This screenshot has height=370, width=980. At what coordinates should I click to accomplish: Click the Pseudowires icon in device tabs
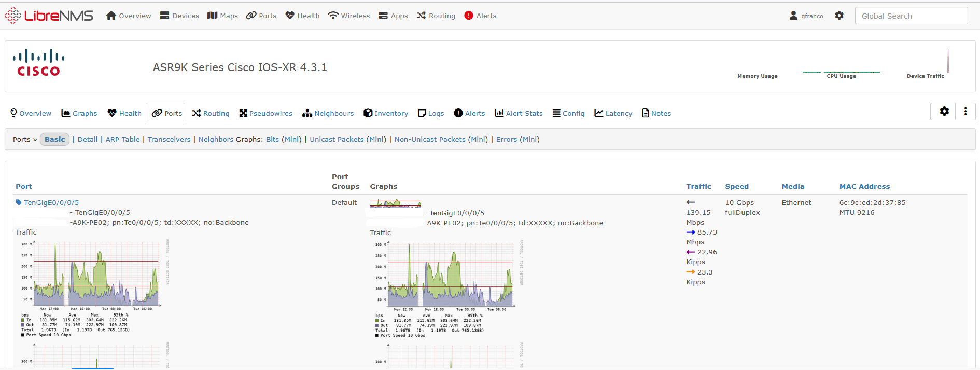click(243, 113)
